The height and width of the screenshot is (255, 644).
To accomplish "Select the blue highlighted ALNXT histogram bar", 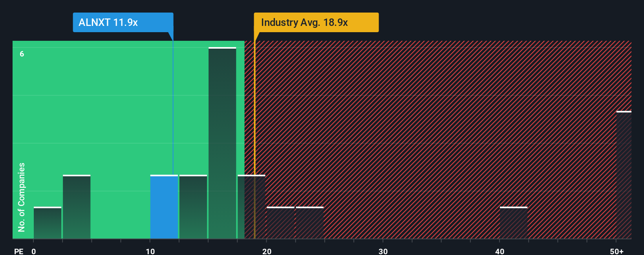I will click(164, 207).
